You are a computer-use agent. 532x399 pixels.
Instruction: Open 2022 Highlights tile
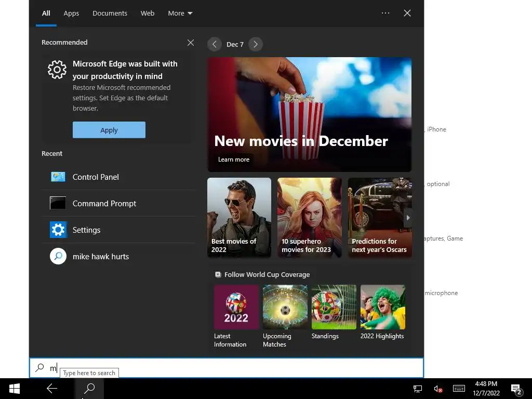pyautogui.click(x=383, y=312)
